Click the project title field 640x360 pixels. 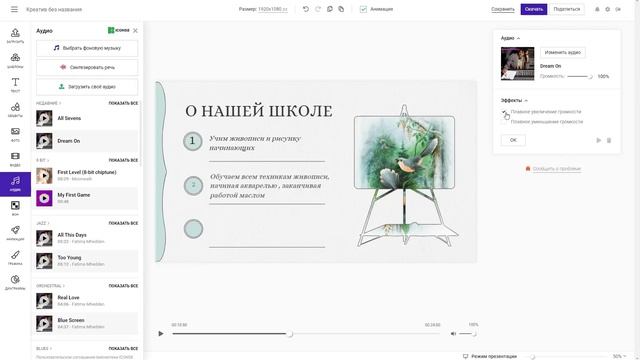tap(54, 9)
